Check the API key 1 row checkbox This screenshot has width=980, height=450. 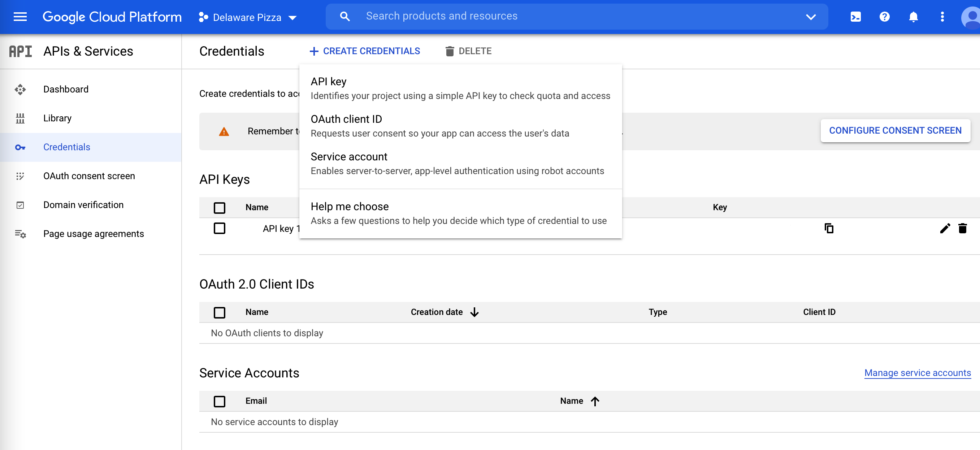pyautogui.click(x=220, y=229)
